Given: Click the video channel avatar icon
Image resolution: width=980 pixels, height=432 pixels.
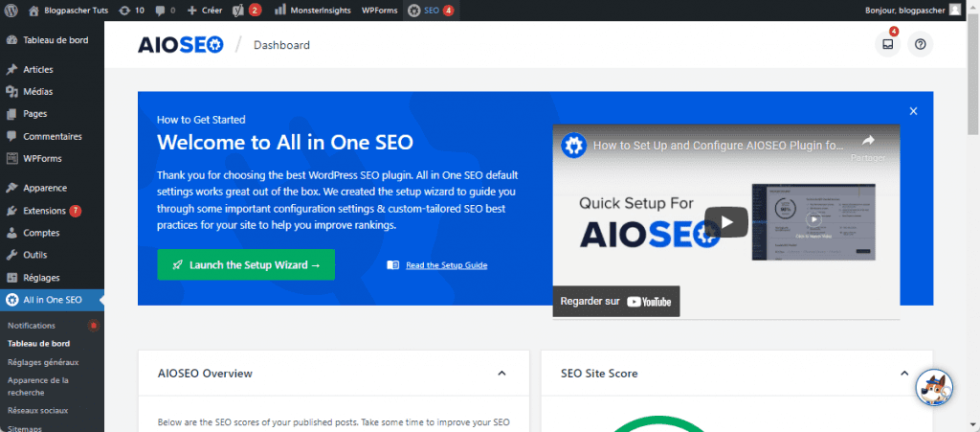Looking at the screenshot, I should 572,145.
